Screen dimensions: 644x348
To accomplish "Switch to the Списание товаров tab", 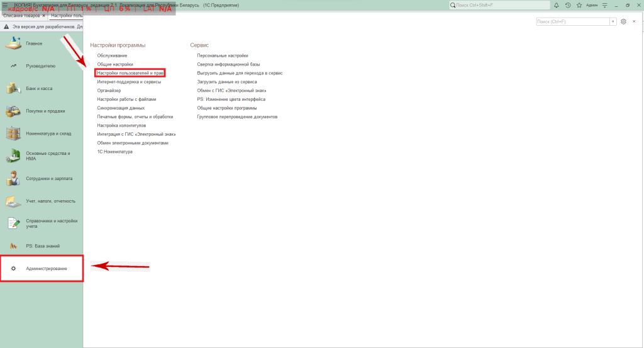I will pos(21,15).
